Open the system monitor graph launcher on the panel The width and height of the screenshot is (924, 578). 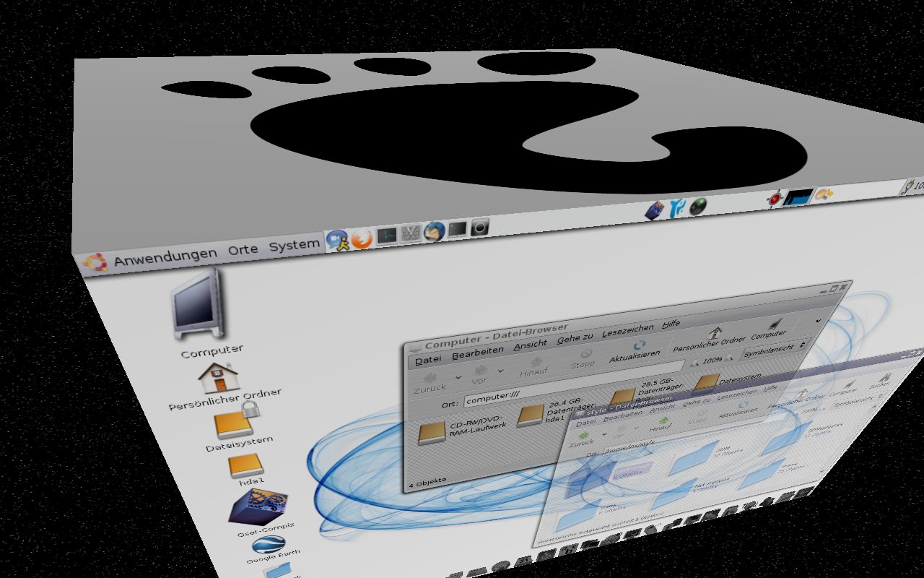tap(387, 235)
